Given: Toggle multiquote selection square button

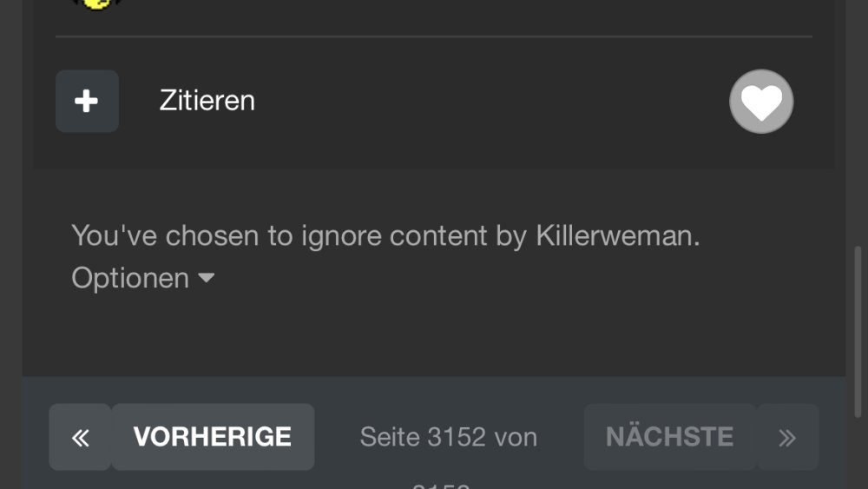Looking at the screenshot, I should click(x=87, y=101).
